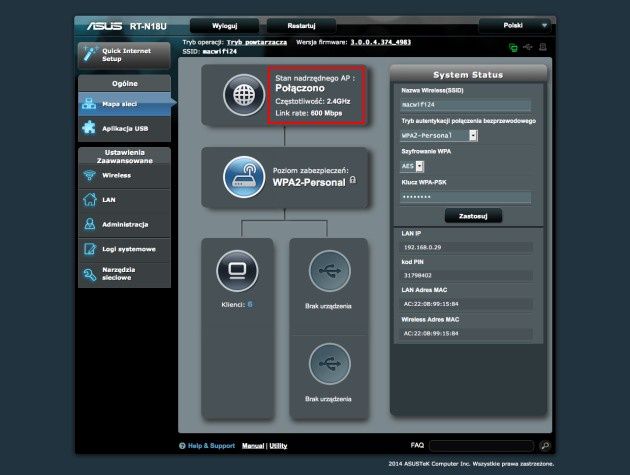This screenshot has width=630, height=475.
Task: Click the Połączono status text
Action: 300,88
